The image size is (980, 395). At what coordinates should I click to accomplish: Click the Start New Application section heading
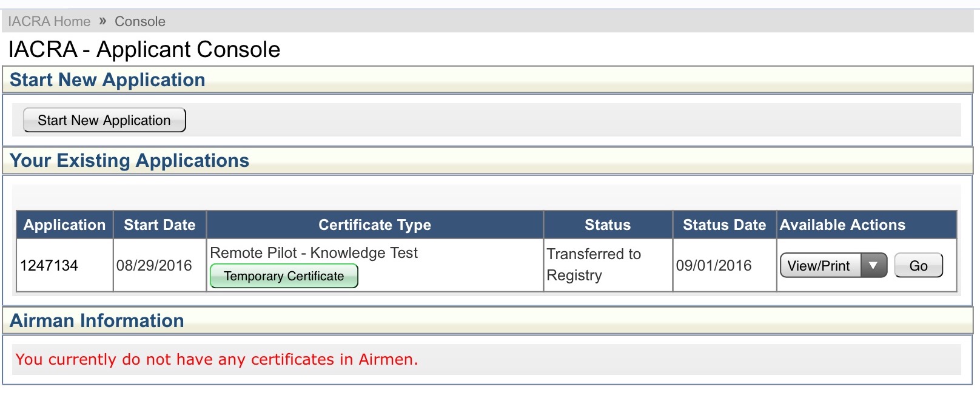[x=107, y=79]
